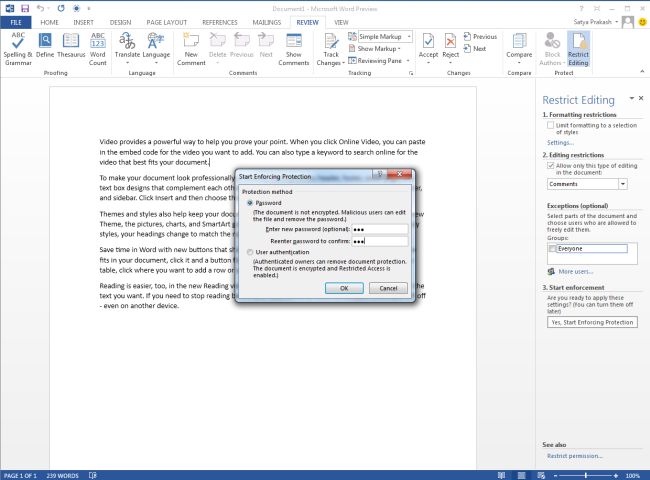Click the More users icon
This screenshot has height=480, width=650.
pyautogui.click(x=551, y=272)
